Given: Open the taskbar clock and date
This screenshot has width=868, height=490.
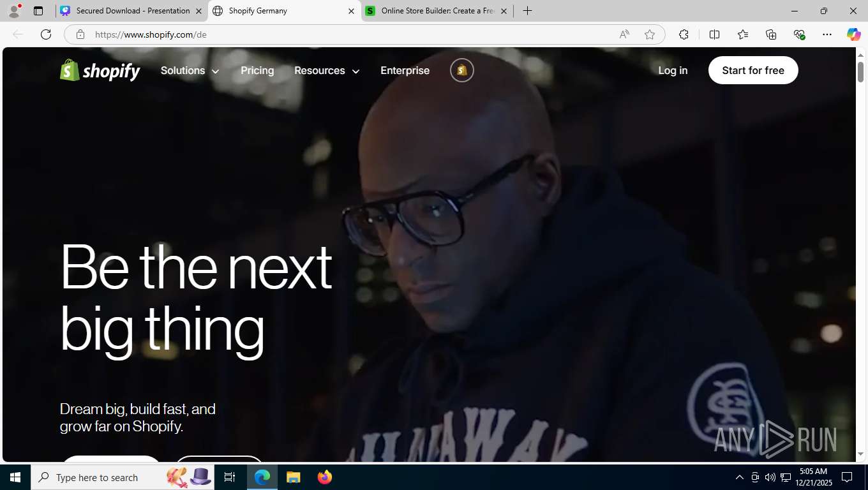Looking at the screenshot, I should pos(813,477).
